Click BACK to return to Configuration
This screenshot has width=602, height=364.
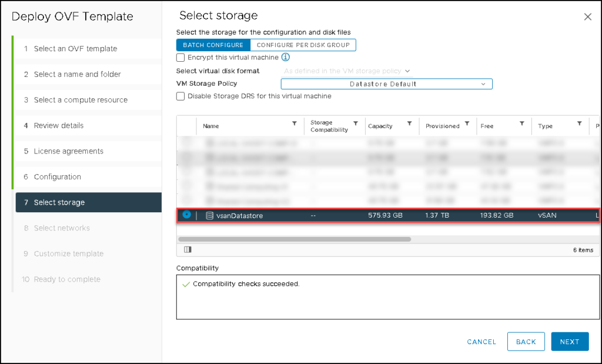point(526,341)
